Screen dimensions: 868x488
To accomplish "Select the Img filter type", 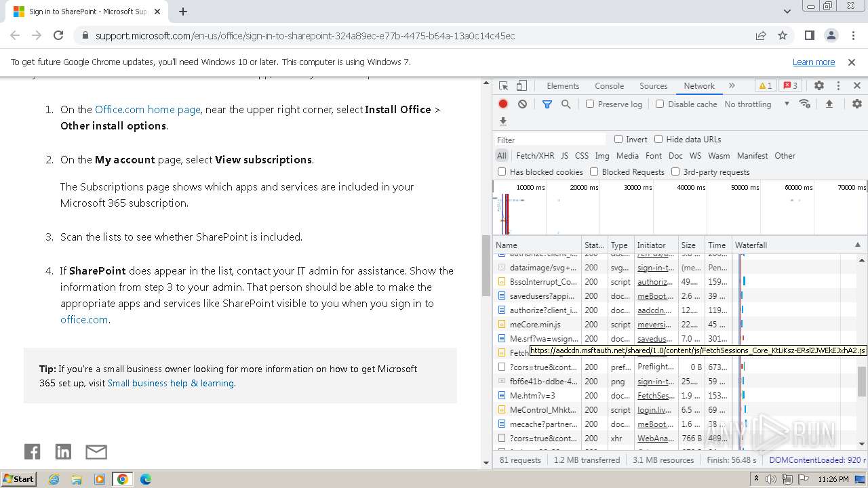I will tap(601, 155).
